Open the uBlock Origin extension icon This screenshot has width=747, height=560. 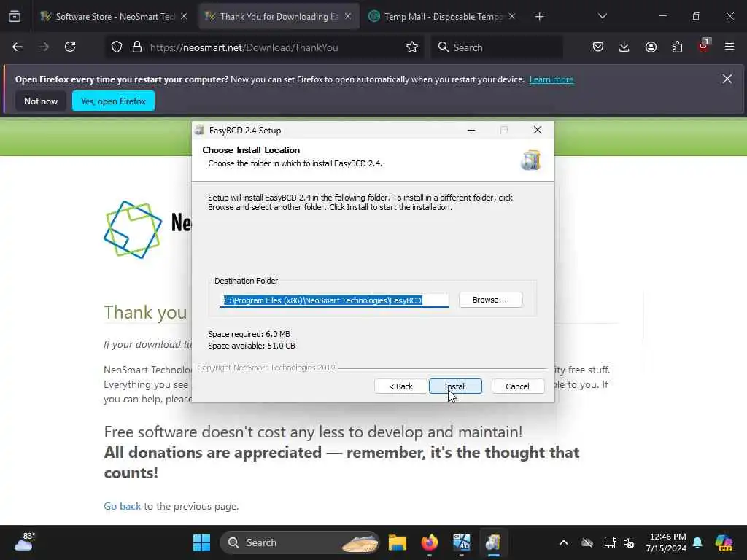[704, 46]
